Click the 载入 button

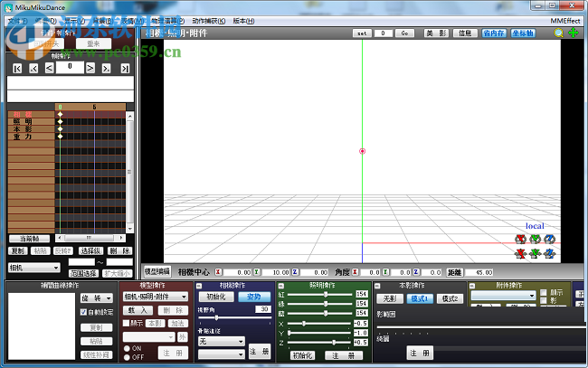pos(138,310)
